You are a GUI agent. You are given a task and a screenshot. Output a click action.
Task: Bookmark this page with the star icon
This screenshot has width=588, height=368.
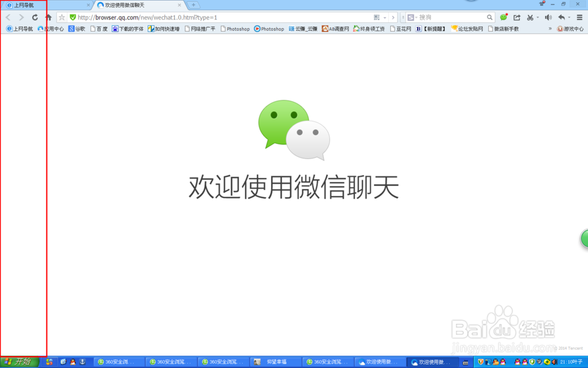click(62, 17)
